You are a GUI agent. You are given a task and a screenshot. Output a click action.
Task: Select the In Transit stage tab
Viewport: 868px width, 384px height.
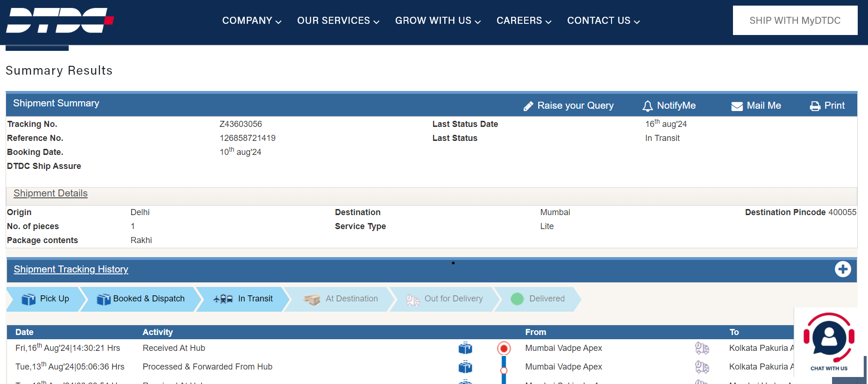[x=243, y=299]
